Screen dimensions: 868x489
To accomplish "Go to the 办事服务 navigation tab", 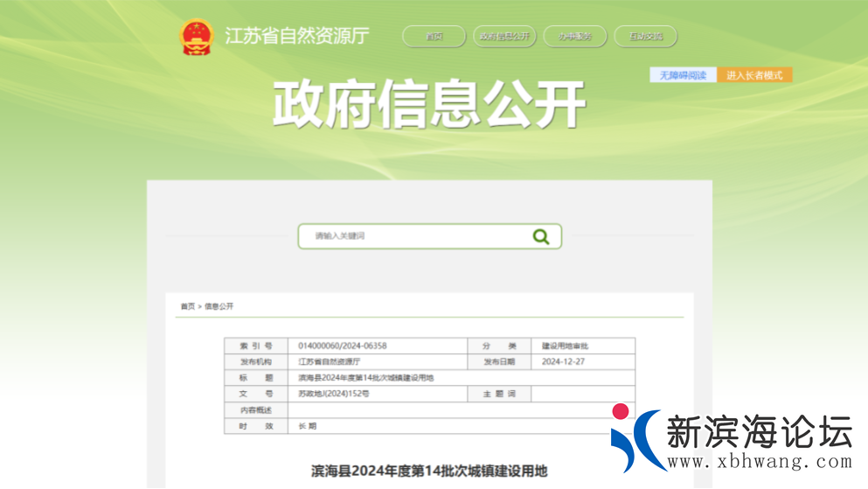I will point(575,37).
